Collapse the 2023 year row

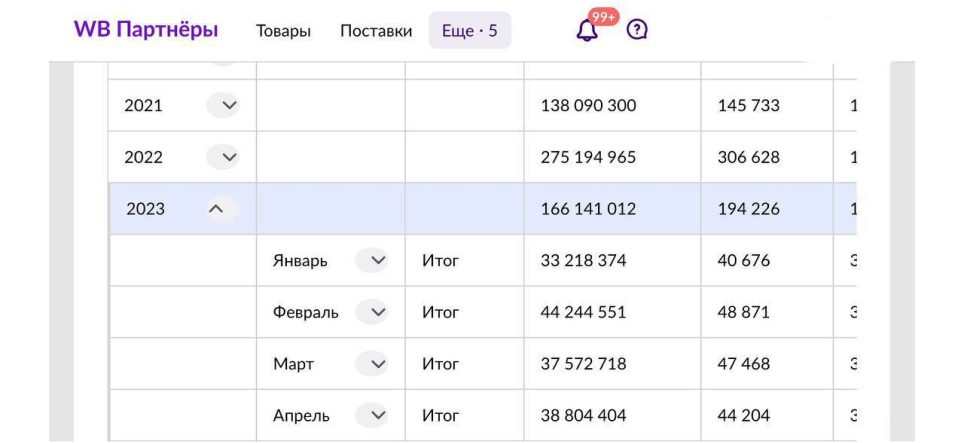click(x=216, y=209)
